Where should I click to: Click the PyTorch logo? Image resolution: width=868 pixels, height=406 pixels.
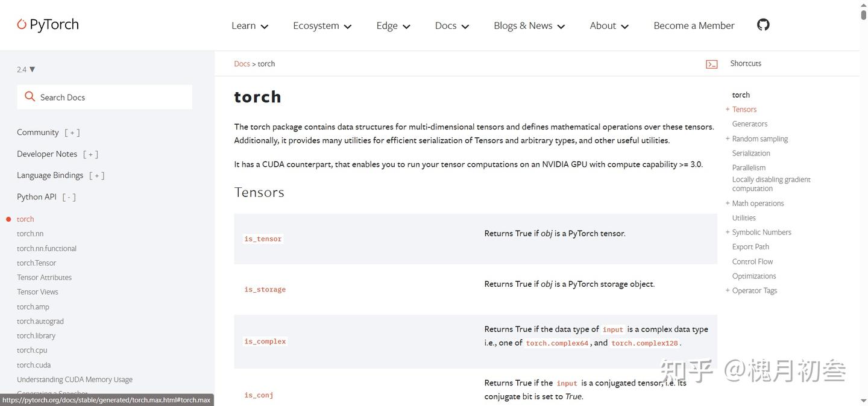tap(48, 25)
